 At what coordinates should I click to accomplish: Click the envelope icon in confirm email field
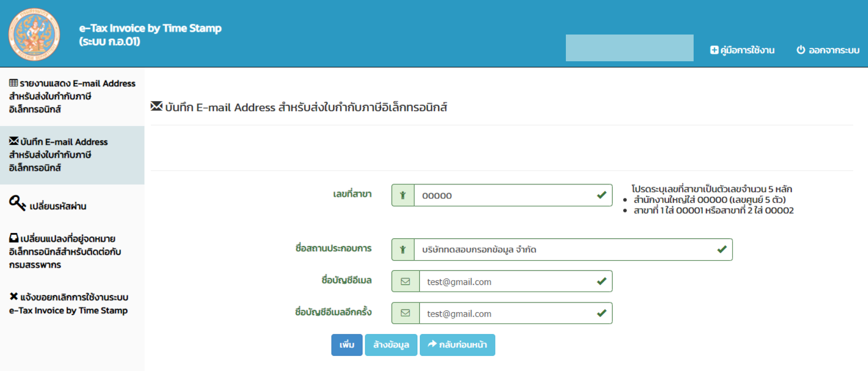tap(405, 314)
